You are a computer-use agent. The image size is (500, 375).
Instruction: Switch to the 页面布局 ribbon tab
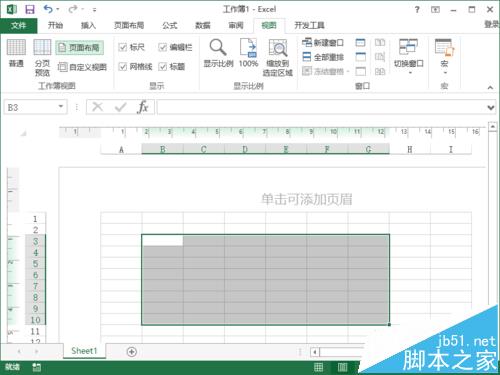[x=129, y=25]
